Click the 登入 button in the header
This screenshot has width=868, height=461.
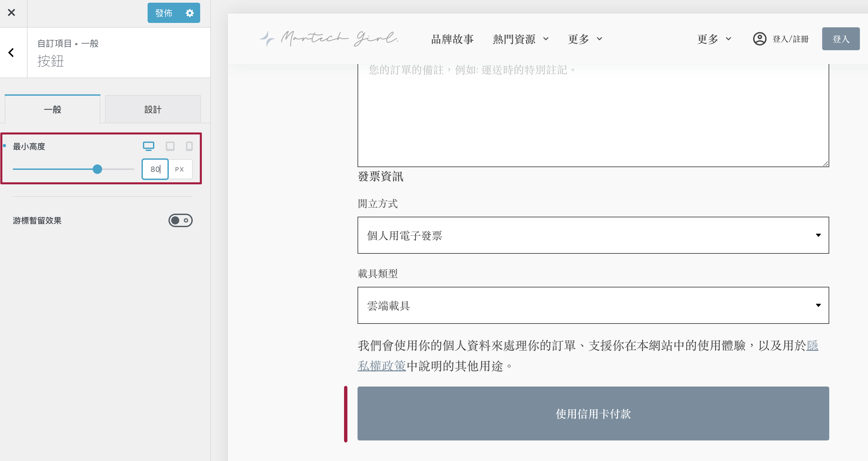pyautogui.click(x=841, y=39)
